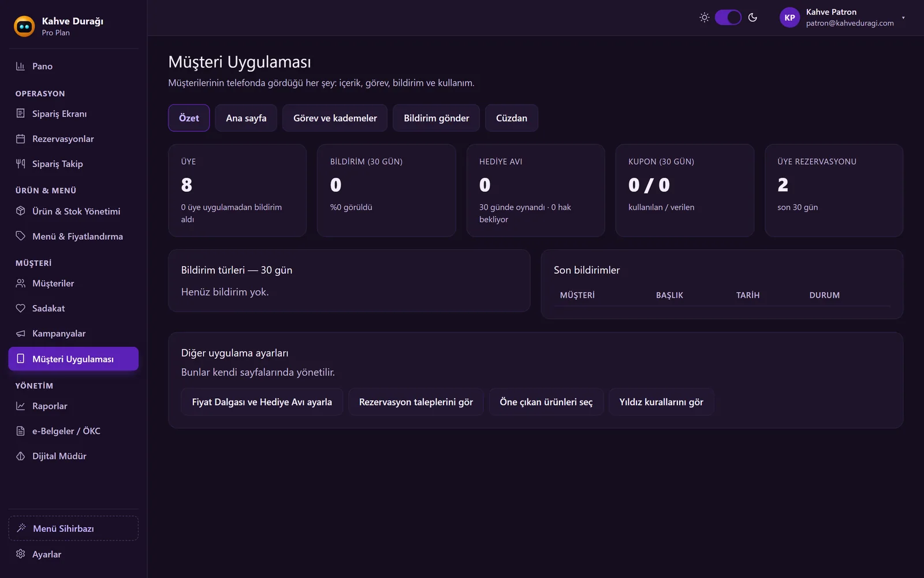Select the Cüzdan tab
The width and height of the screenshot is (924, 578).
(x=512, y=118)
